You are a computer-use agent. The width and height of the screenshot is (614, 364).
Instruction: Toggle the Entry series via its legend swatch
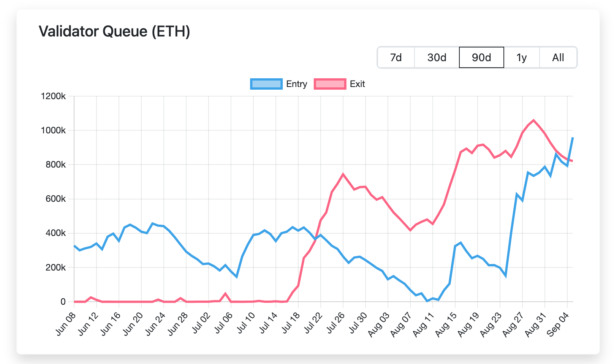[266, 84]
